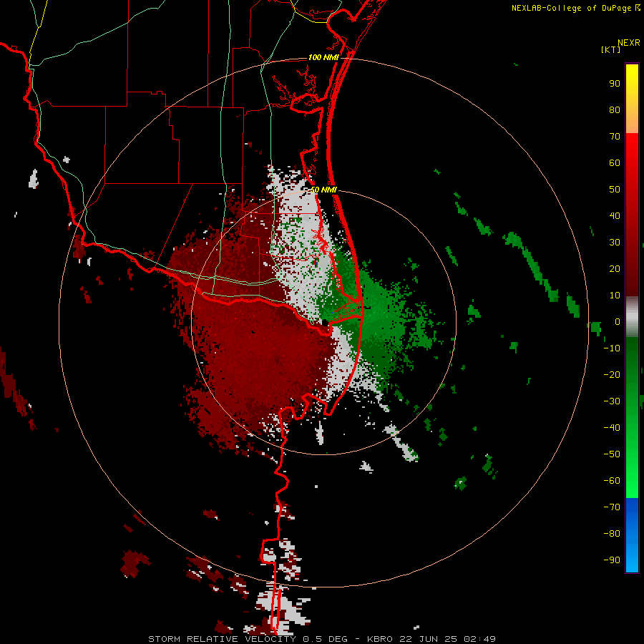
Task: Click the 100 NMI range ring label
Action: (x=323, y=57)
